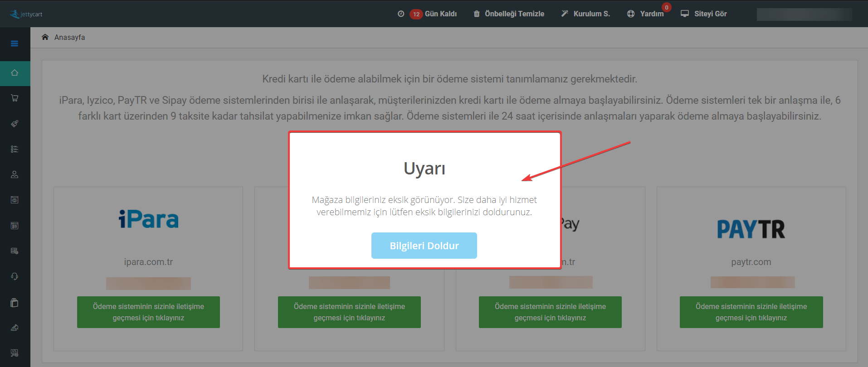The height and width of the screenshot is (367, 868).
Task: Open the monitor sidebar icon at bottom
Action: [x=15, y=353]
